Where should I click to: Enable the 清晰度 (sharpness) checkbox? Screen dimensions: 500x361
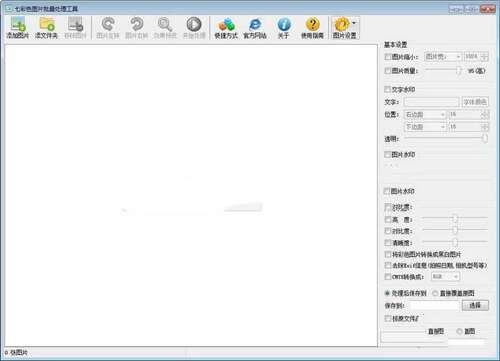pos(388,243)
